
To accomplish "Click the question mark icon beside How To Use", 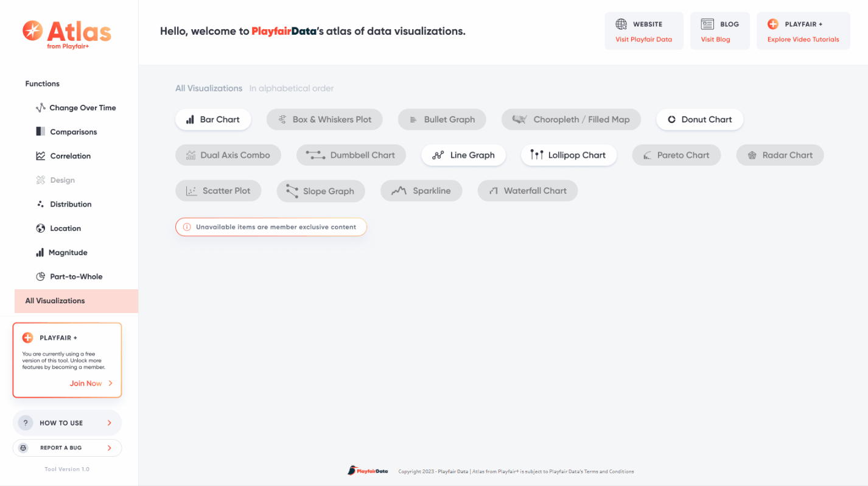I will (x=26, y=423).
